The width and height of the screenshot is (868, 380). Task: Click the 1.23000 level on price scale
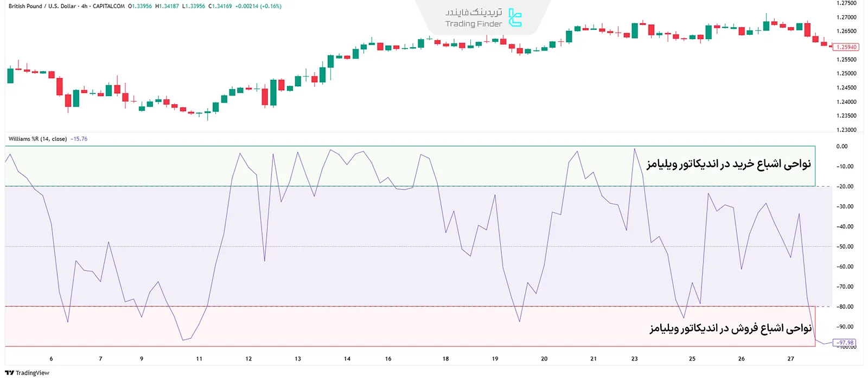pyautogui.click(x=846, y=130)
